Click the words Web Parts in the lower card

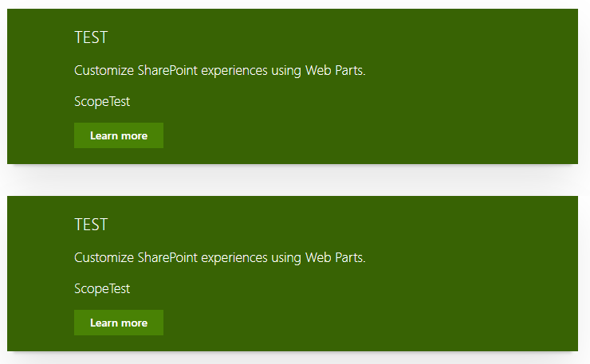[335, 257]
